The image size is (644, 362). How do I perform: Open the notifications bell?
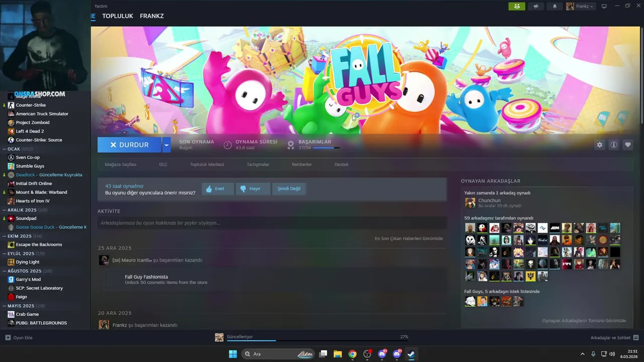tap(555, 6)
